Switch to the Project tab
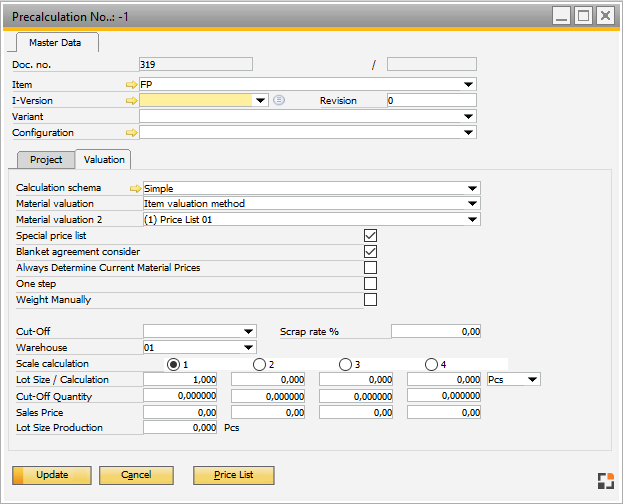The height and width of the screenshot is (504, 623). click(x=46, y=160)
